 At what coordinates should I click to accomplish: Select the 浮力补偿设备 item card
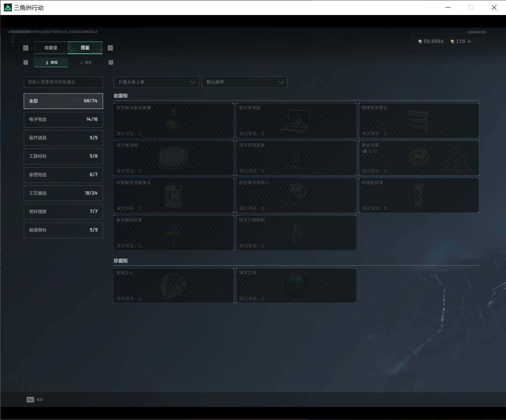(296, 158)
